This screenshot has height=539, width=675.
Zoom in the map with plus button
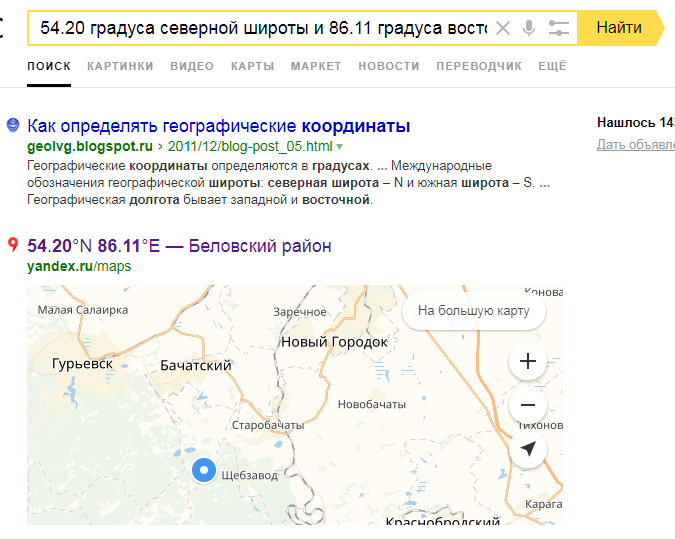coord(528,361)
